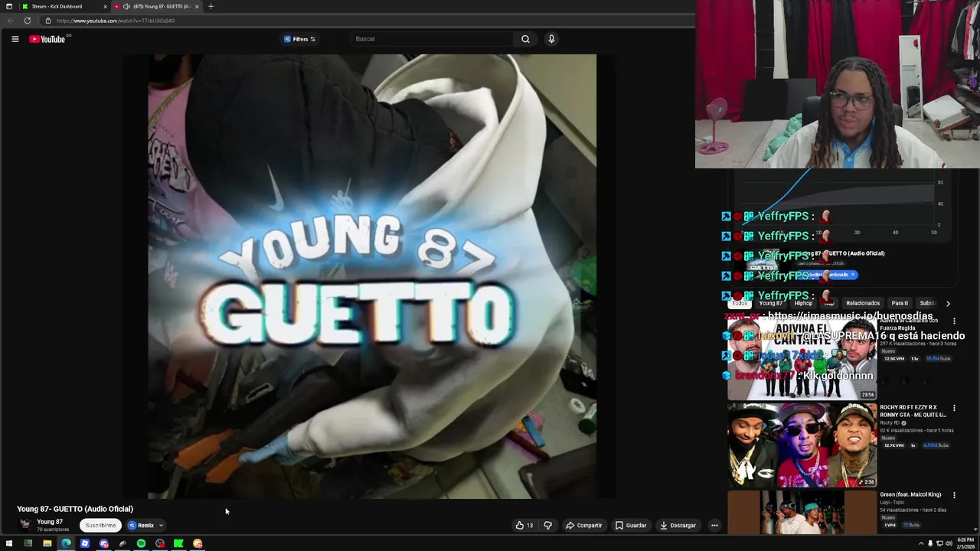Viewport: 980px width, 551px height.
Task: Open Green feat. Maicol King thumbnail
Action: pos(802,512)
